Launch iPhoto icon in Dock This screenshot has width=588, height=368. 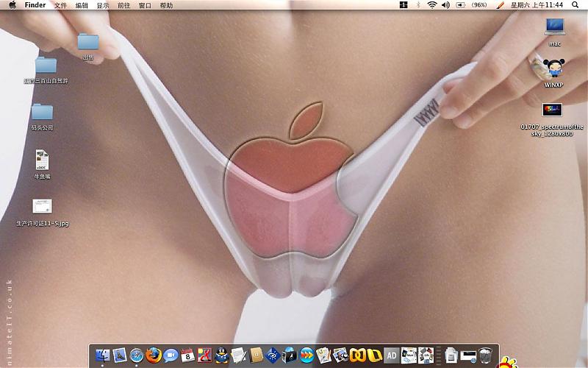(341, 355)
